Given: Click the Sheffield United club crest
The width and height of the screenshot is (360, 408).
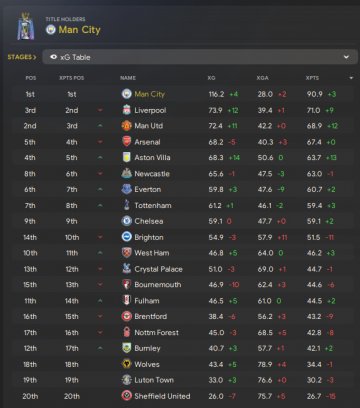Looking at the screenshot, I should (127, 396).
